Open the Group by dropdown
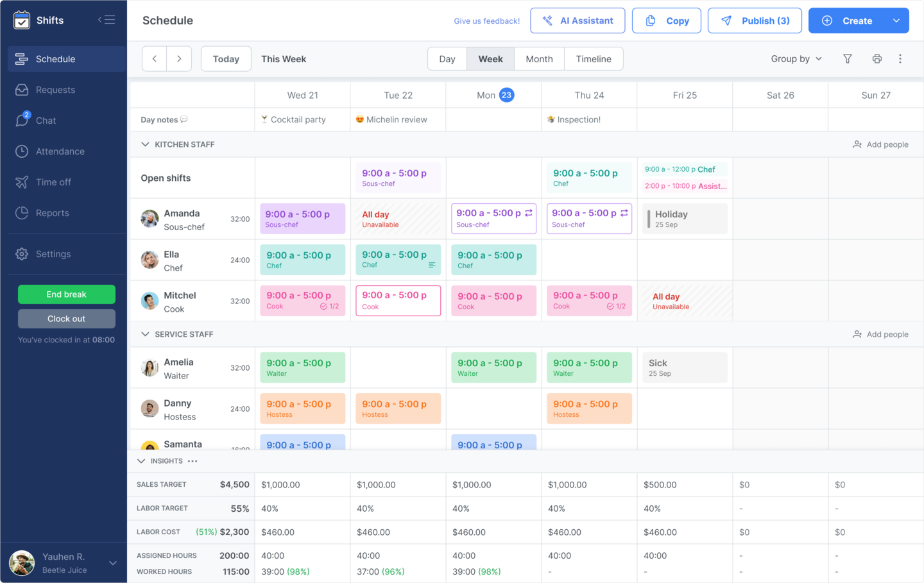This screenshot has width=924, height=583. (796, 58)
